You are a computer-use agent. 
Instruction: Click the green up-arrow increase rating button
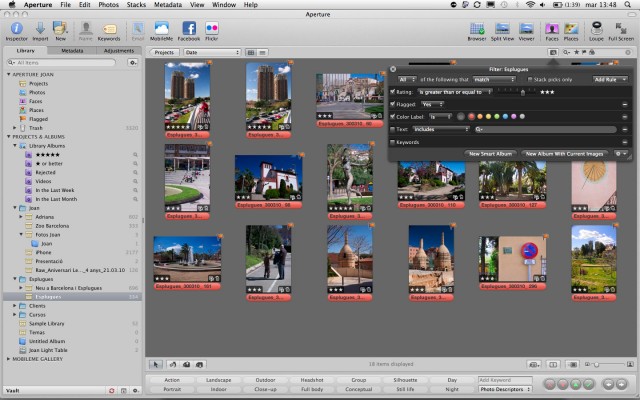[576, 384]
